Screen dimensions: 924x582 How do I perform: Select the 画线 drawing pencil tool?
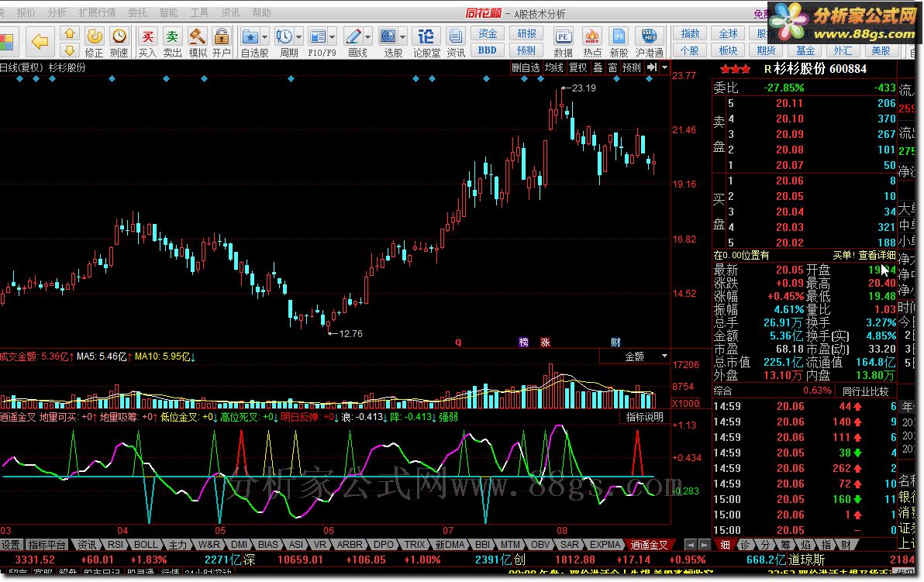click(x=353, y=37)
